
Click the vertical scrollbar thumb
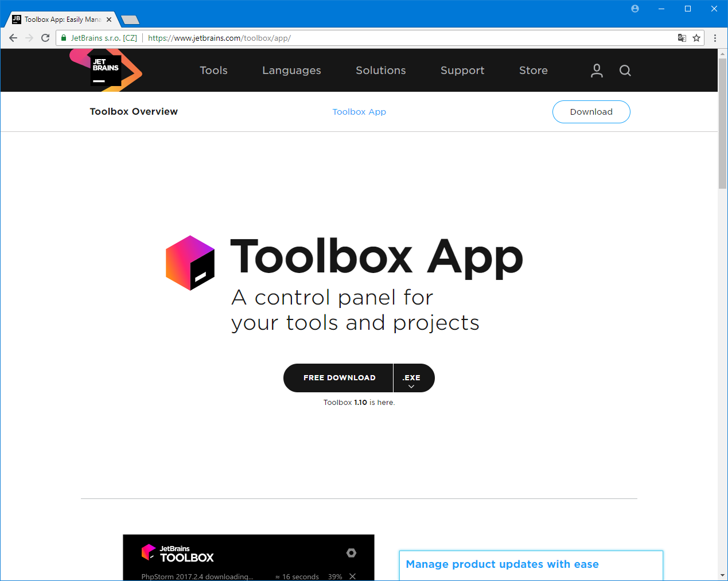pos(722,123)
